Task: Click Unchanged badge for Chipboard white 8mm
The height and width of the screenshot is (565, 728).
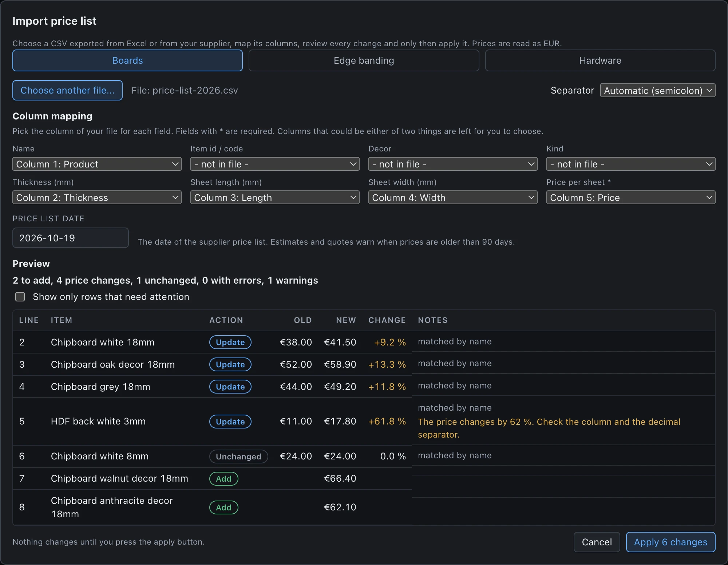Action: coord(239,457)
